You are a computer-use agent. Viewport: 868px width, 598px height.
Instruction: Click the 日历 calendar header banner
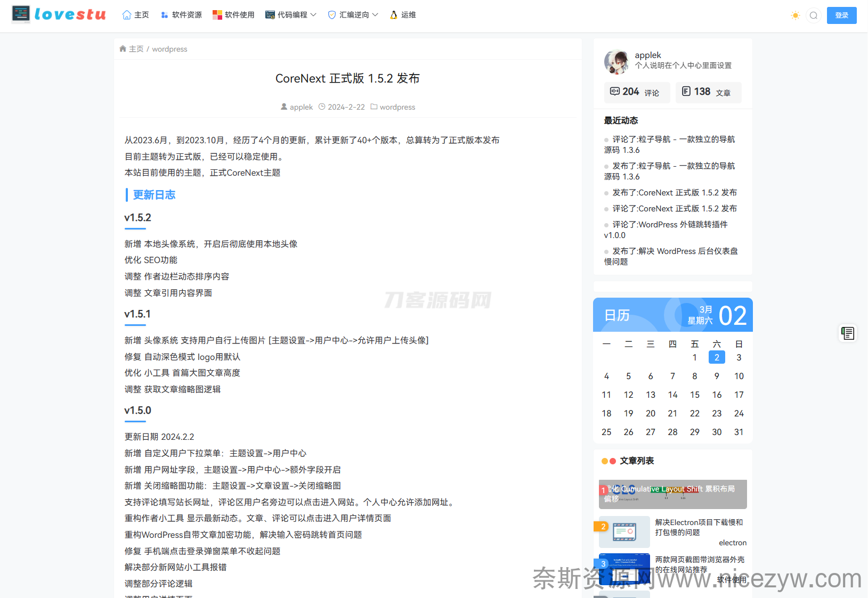pyautogui.click(x=673, y=315)
